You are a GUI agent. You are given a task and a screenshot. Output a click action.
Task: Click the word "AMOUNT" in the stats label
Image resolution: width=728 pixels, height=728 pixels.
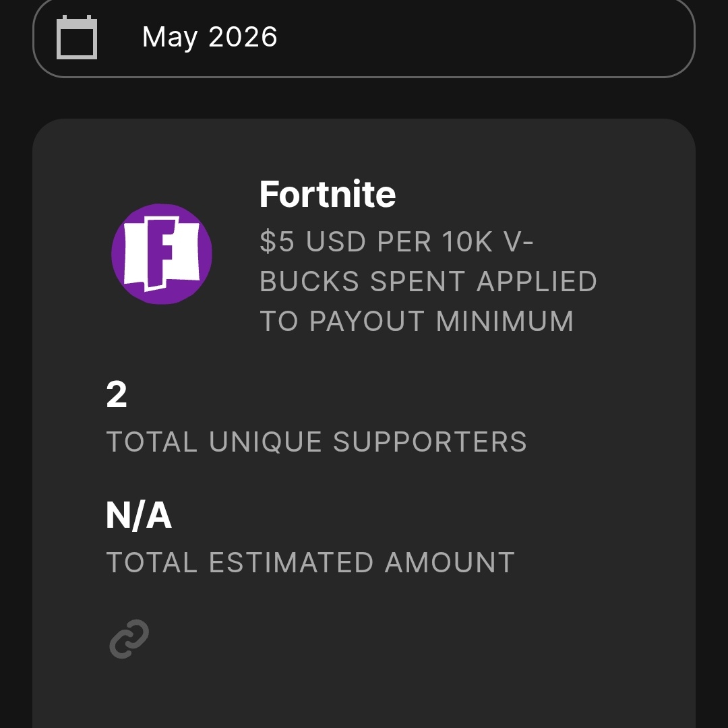click(x=450, y=563)
